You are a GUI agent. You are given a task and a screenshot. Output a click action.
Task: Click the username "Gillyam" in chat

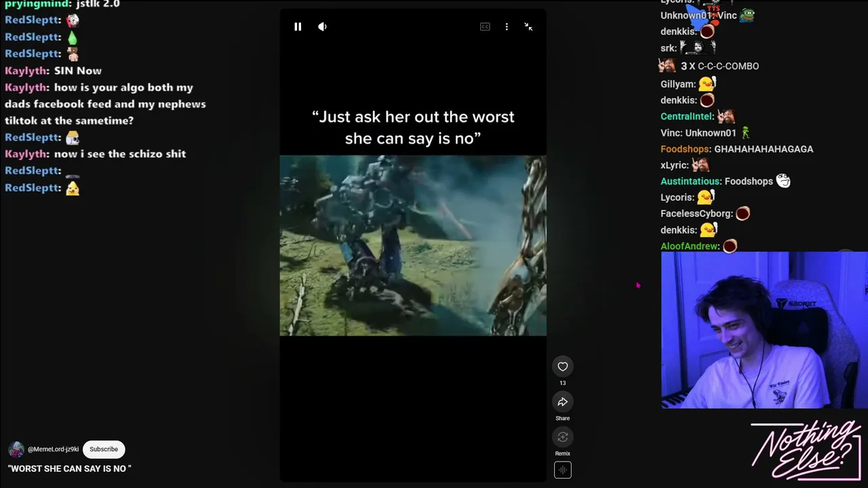tap(678, 85)
